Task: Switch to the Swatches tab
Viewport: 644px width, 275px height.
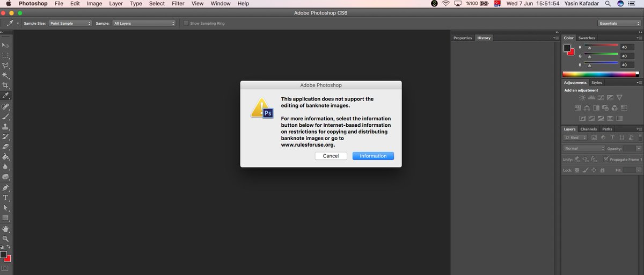Action: click(587, 38)
